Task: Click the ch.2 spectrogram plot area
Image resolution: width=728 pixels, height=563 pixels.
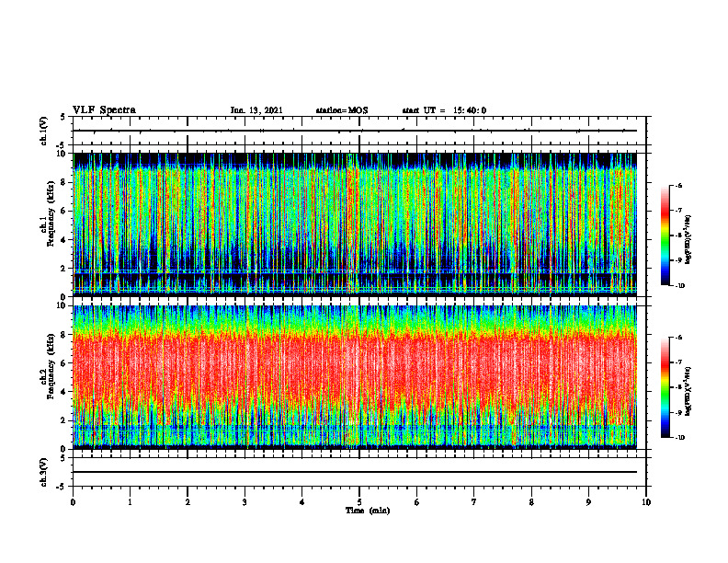Action: [355, 377]
